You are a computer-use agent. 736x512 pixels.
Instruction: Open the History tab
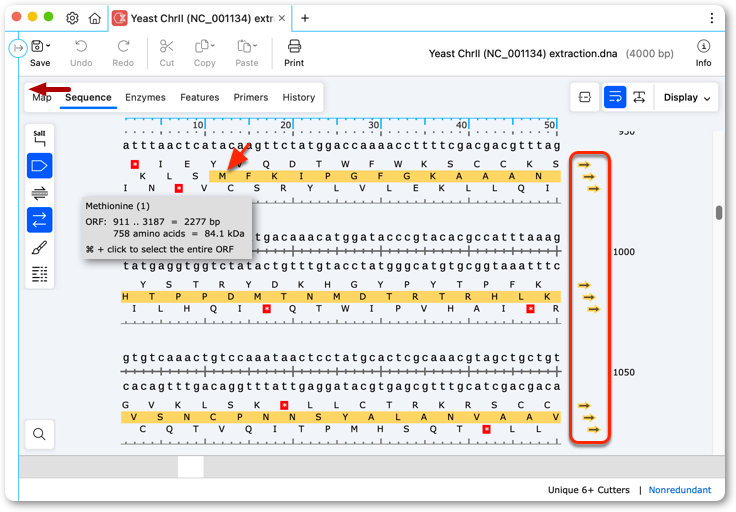click(299, 97)
